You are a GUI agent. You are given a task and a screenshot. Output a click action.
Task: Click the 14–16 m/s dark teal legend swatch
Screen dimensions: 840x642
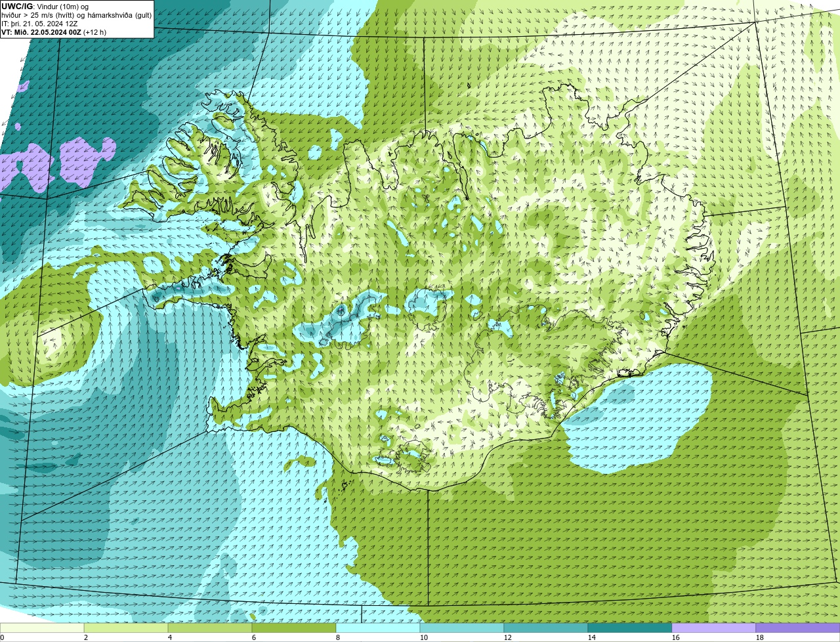pos(630,628)
